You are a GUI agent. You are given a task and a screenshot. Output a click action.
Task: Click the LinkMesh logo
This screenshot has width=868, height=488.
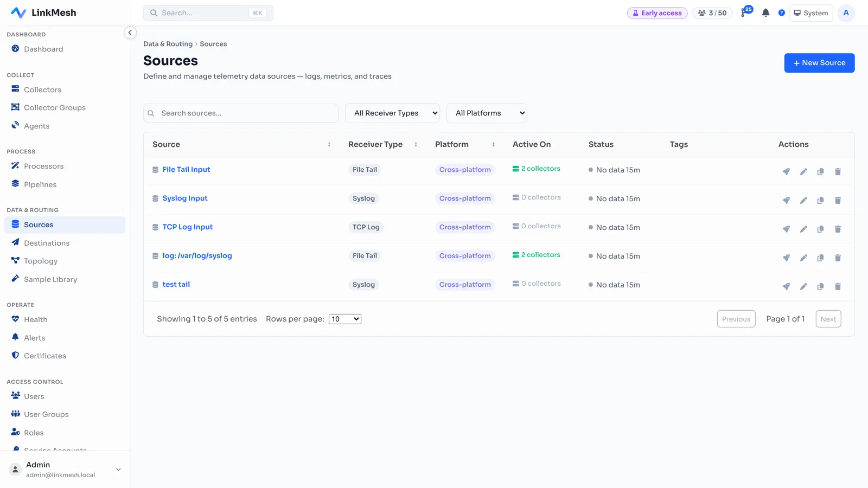pyautogui.click(x=43, y=12)
